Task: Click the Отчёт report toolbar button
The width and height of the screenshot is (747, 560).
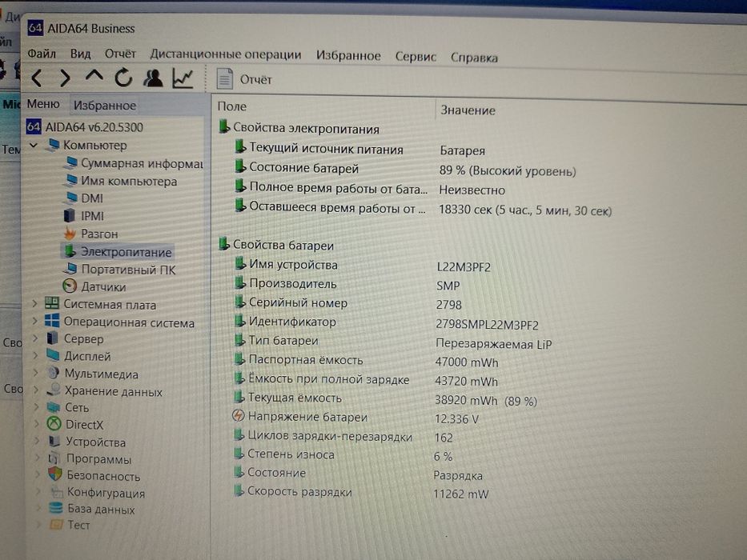Action: tap(244, 79)
